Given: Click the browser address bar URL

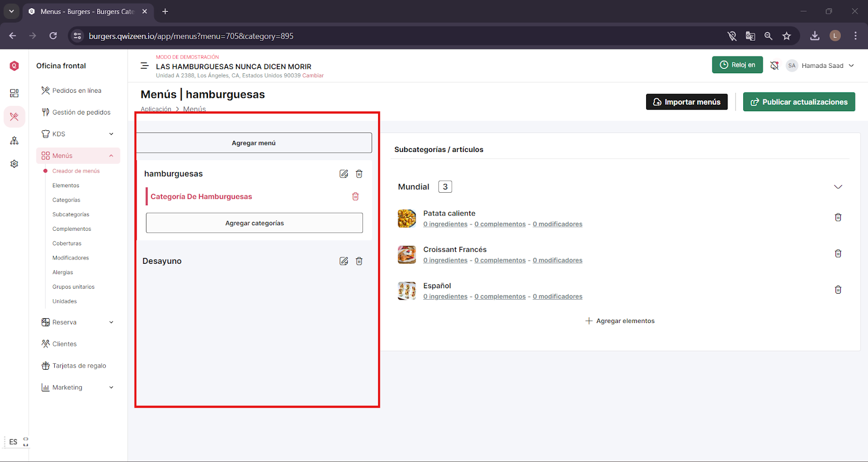Looking at the screenshot, I should (191, 36).
